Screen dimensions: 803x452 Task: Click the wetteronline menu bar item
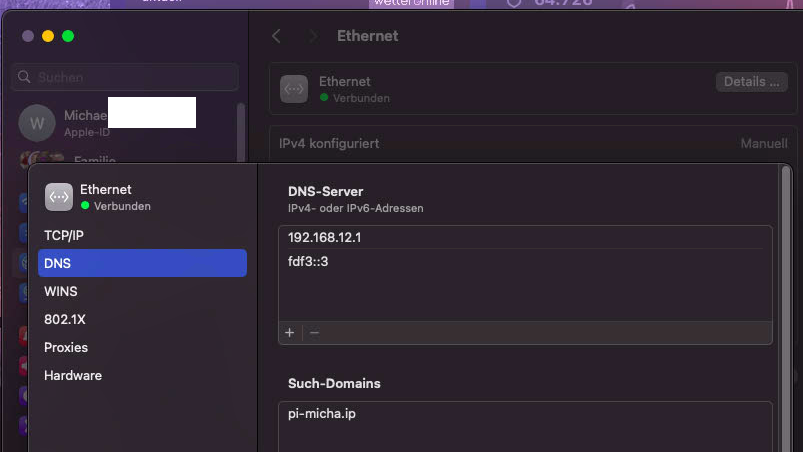click(411, 3)
